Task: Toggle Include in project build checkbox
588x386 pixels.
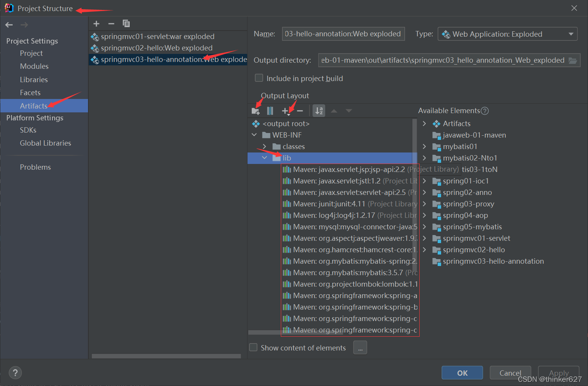Action: [259, 78]
